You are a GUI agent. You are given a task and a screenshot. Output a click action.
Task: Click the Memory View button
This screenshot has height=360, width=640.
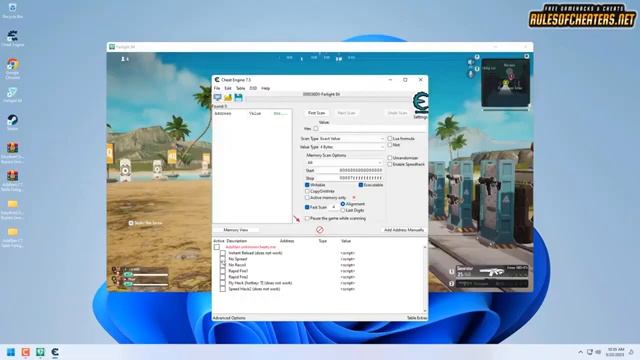[236, 230]
